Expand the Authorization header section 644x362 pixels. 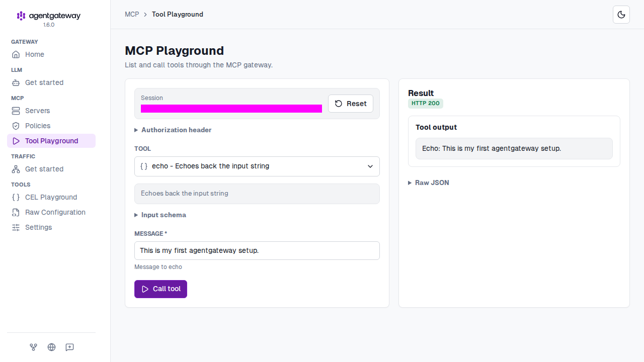point(173,130)
